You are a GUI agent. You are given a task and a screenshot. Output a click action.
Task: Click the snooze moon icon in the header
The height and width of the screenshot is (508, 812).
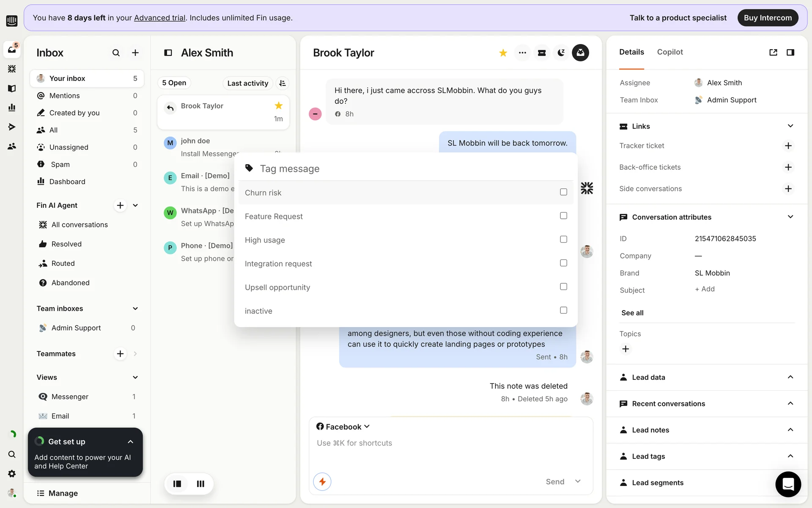[x=561, y=53]
